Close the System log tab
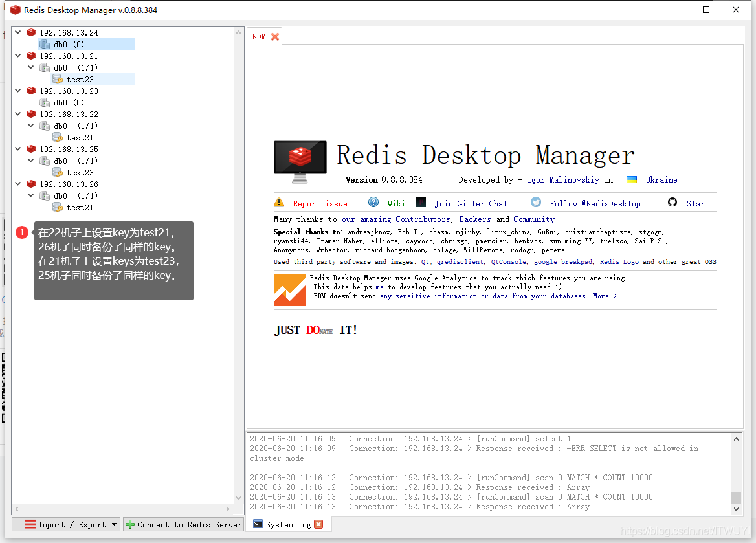756x543 pixels. (x=318, y=524)
